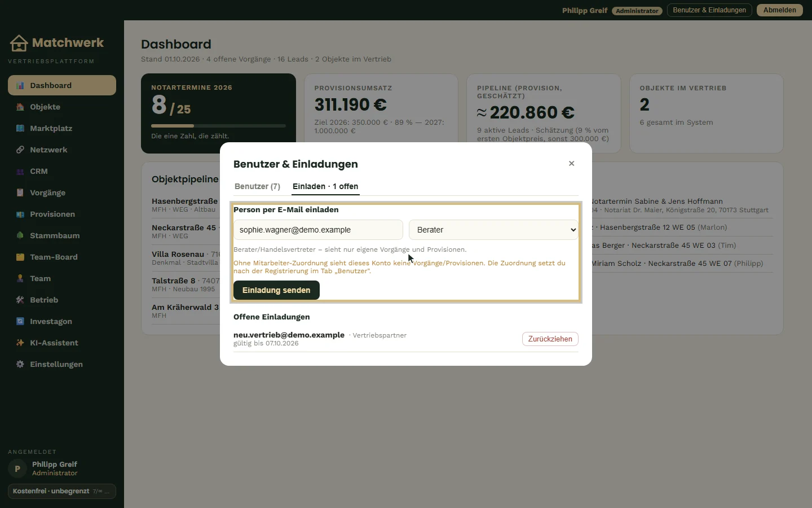Close the Benutzer & Einladungen dialog
This screenshot has width=812, height=508.
point(571,164)
